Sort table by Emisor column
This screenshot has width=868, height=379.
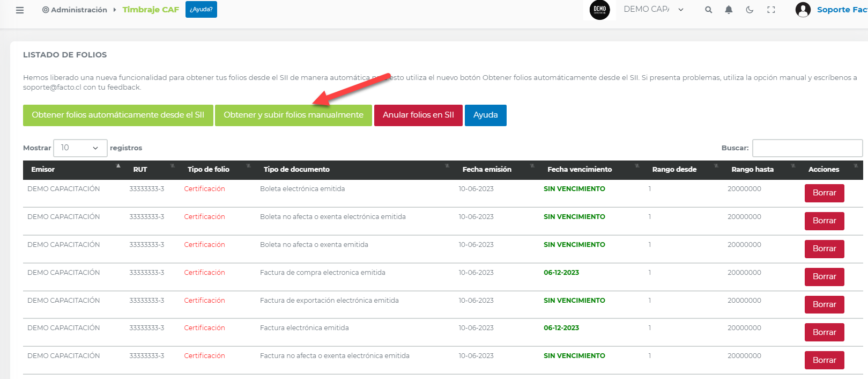[x=43, y=170]
